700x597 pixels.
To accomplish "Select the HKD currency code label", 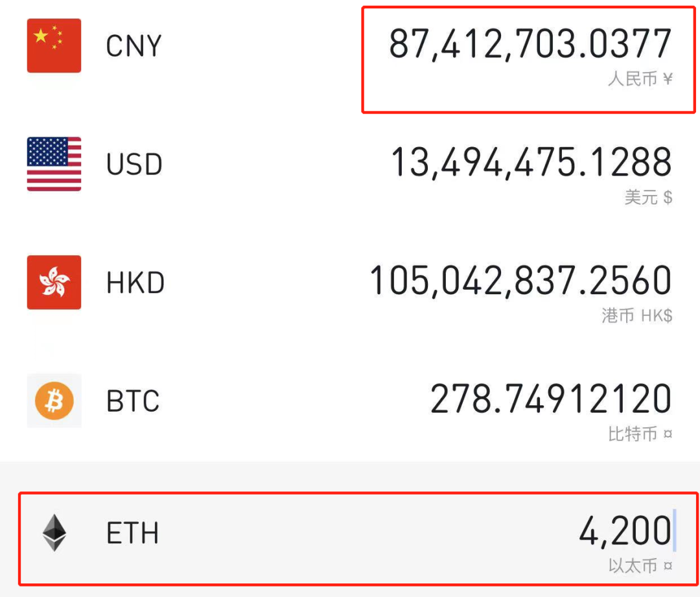I will tap(135, 282).
